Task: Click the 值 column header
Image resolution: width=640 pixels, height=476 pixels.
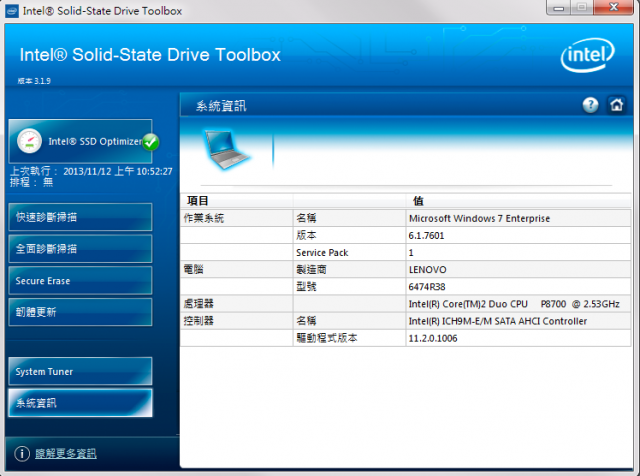Action: pyautogui.click(x=518, y=201)
